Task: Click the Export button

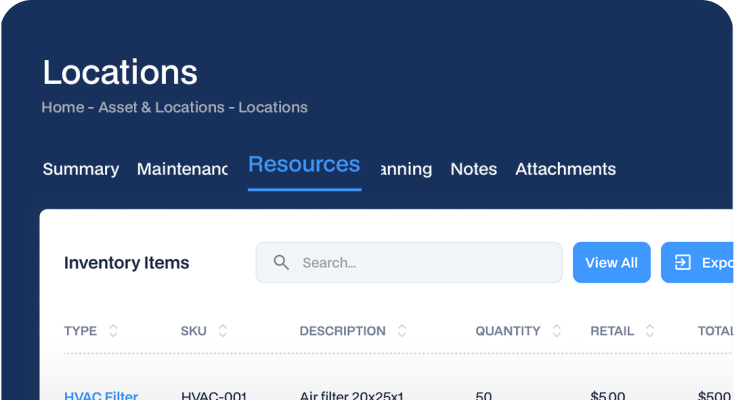Action: 697,262
